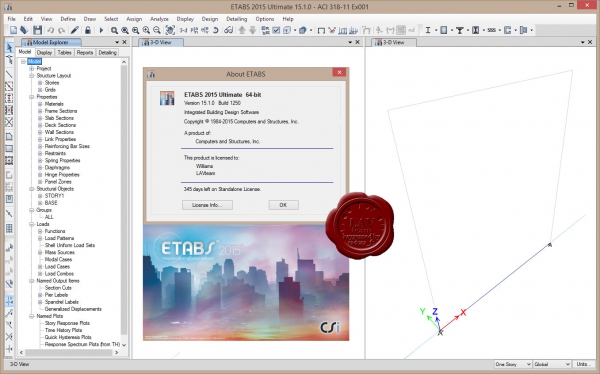The width and height of the screenshot is (600, 374).
Task: Click the Zoom In (plus) magnifier icon
Action: 146,30
